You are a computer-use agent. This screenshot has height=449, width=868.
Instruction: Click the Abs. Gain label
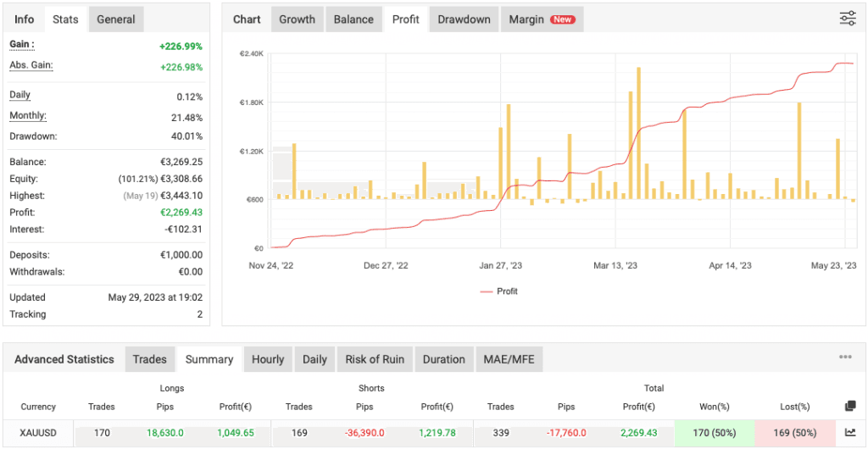click(31, 65)
